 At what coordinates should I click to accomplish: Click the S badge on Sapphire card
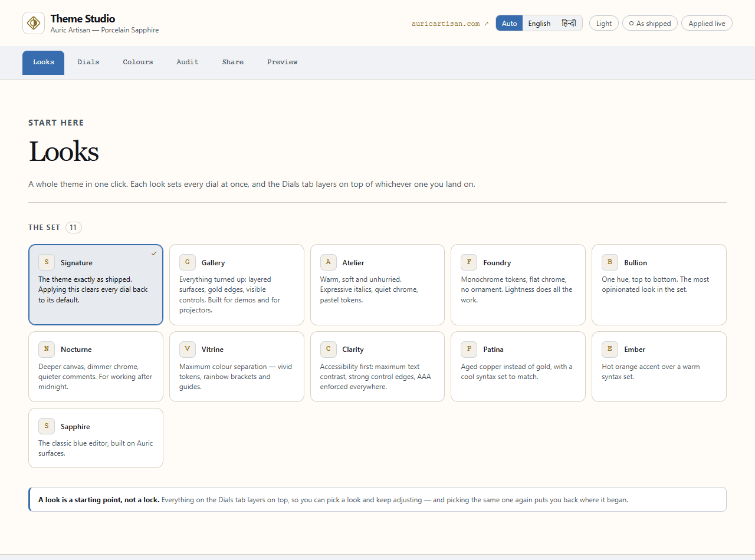pos(47,426)
